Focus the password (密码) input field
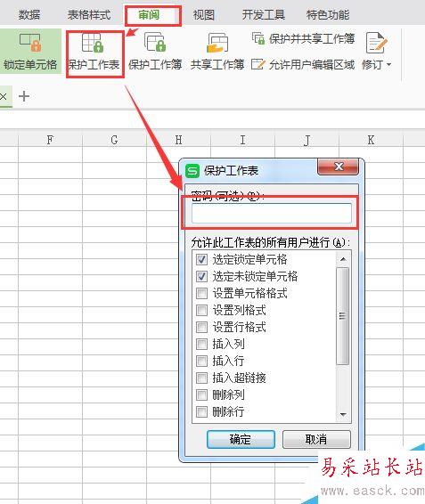 coord(271,213)
